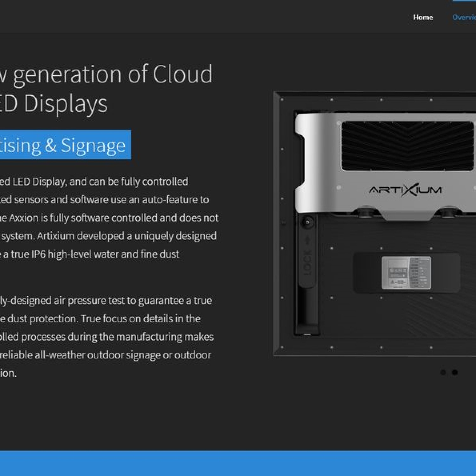Open the Home navigation link
Viewport: 476px width, 476px height.
423,17
